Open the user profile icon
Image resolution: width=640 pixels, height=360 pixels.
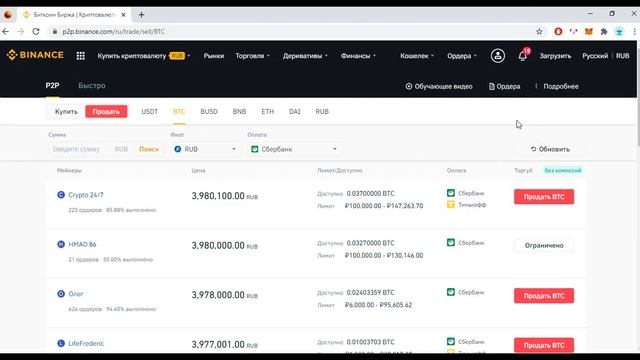498,56
